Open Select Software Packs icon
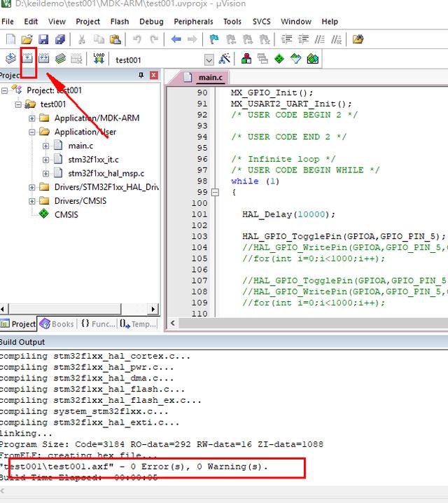Viewport: 448px width, 503px height. click(296, 59)
